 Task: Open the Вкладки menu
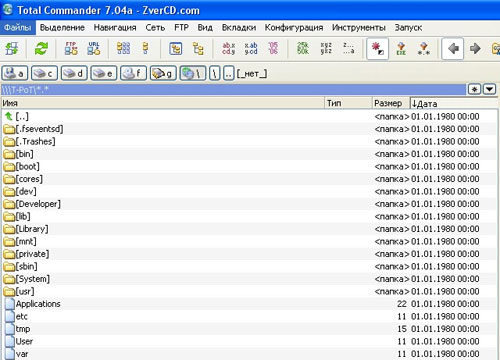(239, 27)
